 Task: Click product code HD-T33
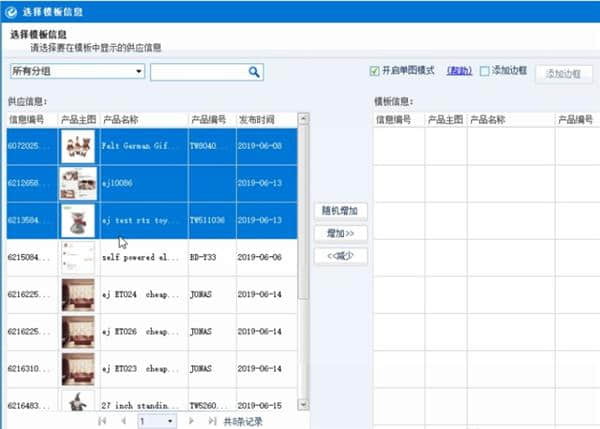203,257
